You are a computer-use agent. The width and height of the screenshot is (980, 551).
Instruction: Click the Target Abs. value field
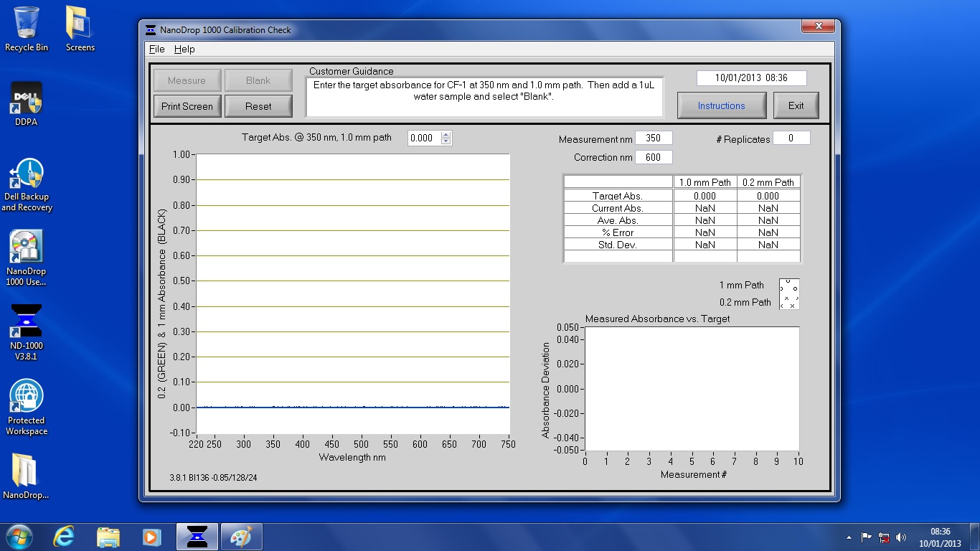[423, 138]
